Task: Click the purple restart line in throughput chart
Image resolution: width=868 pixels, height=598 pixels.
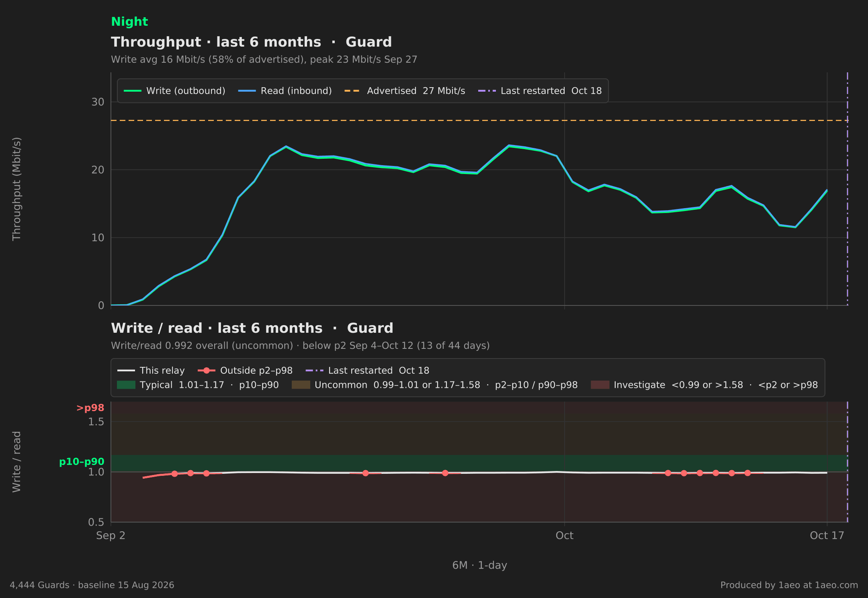Action: (848, 189)
